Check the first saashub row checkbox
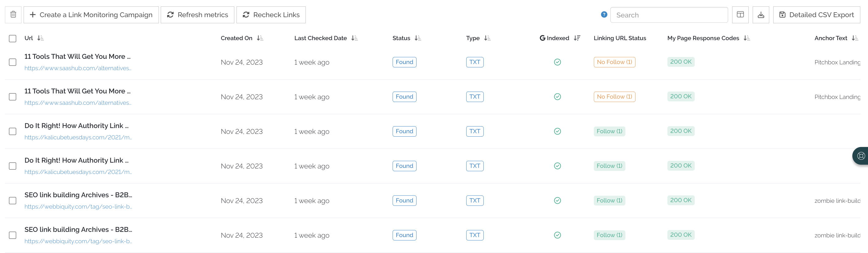The width and height of the screenshot is (868, 253). [13, 62]
